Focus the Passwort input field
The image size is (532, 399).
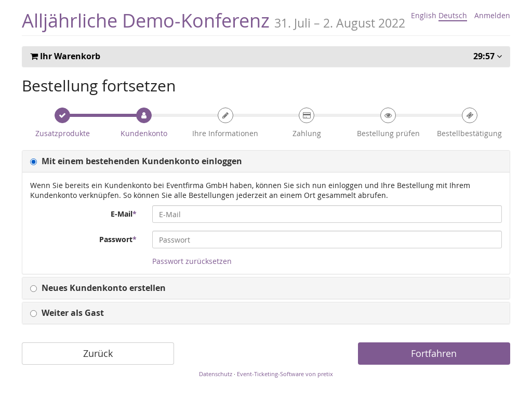pos(327,240)
